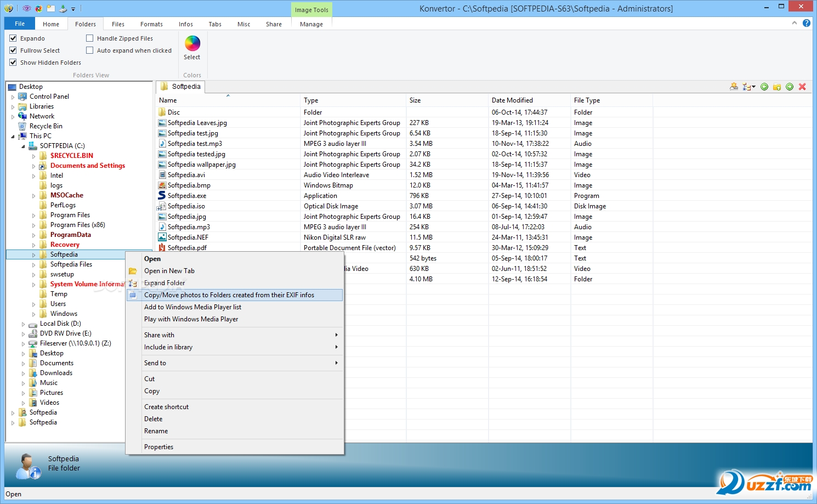Choose Properties from the context menu
The width and height of the screenshot is (817, 504).
click(158, 447)
